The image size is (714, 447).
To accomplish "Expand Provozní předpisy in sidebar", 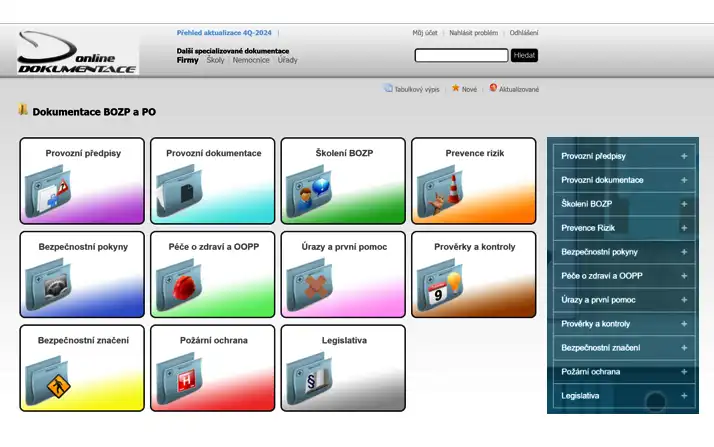I will pos(684,156).
